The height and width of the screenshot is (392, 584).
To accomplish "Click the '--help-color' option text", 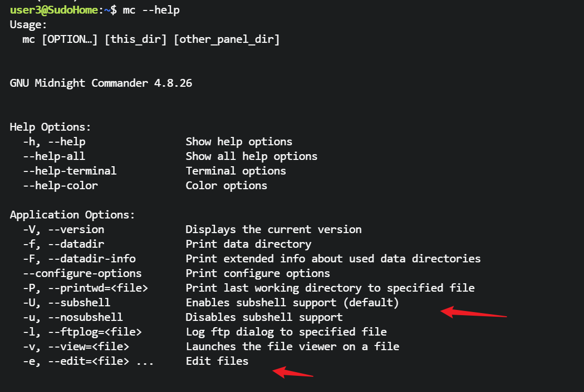I will [x=60, y=186].
